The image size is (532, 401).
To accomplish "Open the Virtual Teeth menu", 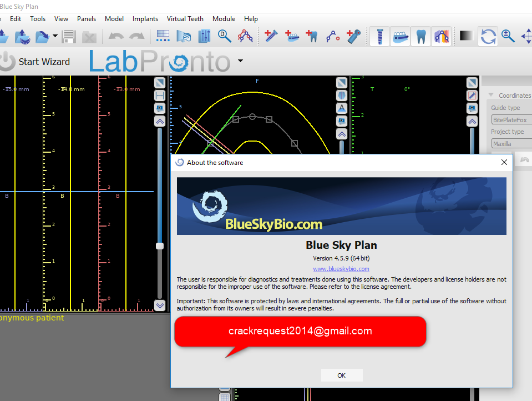I will (x=185, y=18).
